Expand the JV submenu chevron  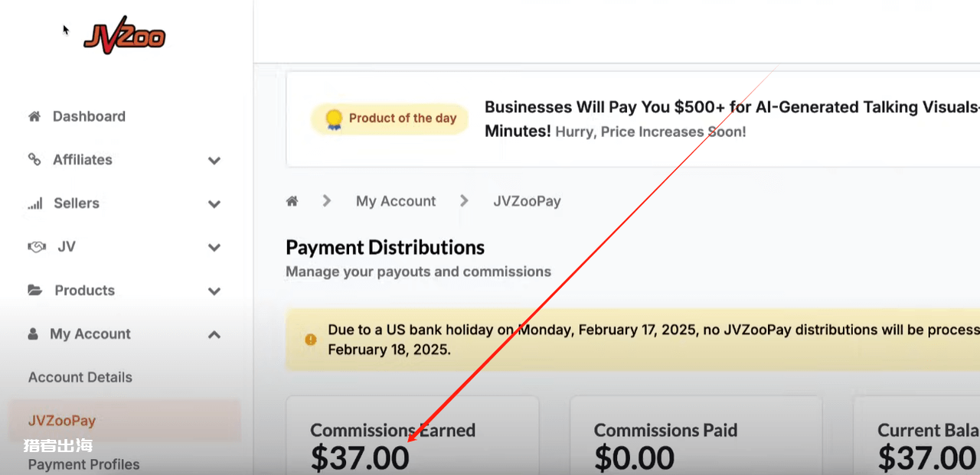tap(214, 248)
